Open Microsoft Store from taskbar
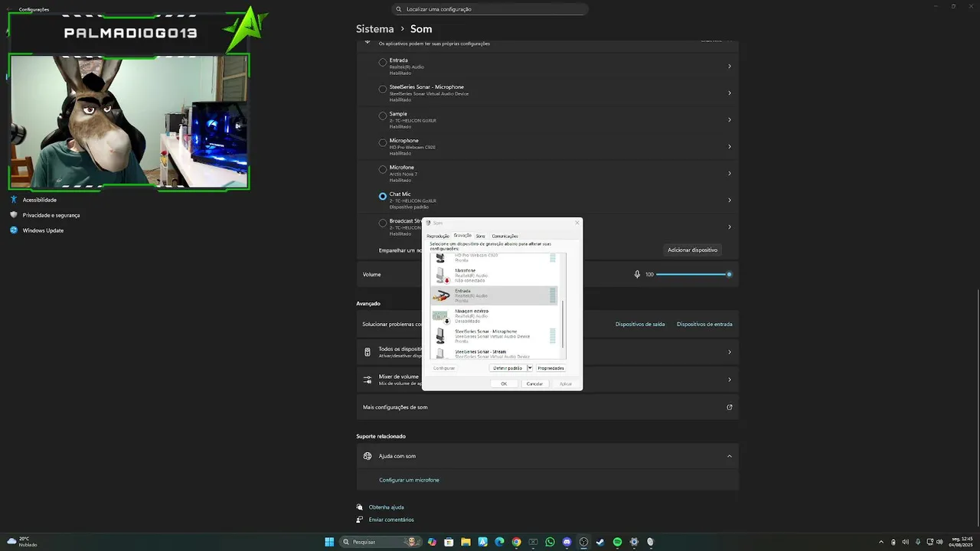This screenshot has height=551, width=980. point(449,542)
